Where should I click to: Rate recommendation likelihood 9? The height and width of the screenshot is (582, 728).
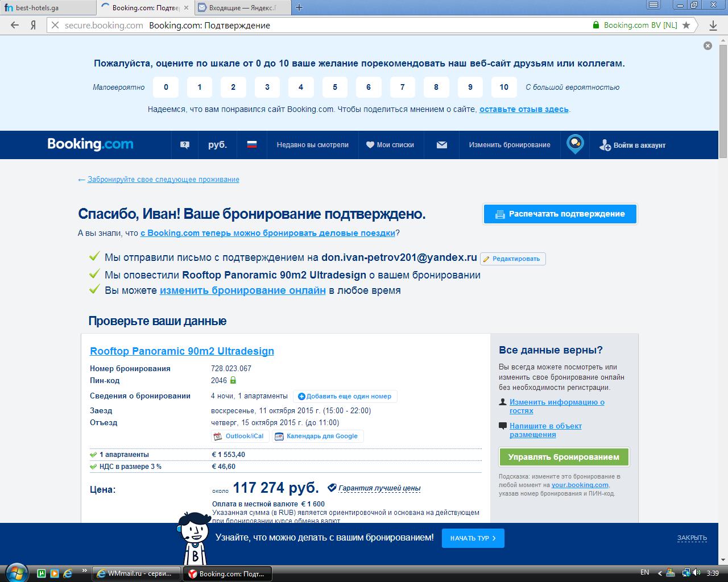(x=470, y=87)
